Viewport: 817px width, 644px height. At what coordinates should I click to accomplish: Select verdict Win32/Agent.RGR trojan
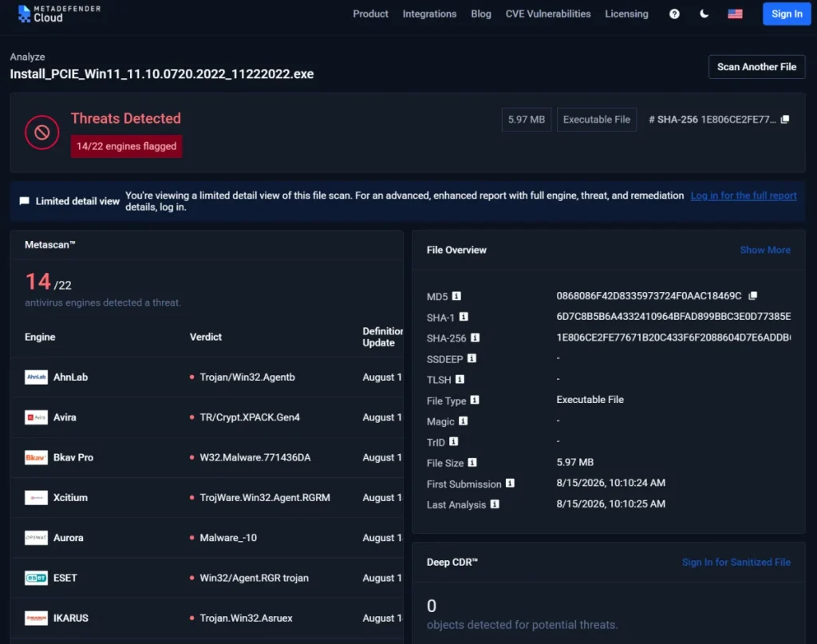click(255, 578)
